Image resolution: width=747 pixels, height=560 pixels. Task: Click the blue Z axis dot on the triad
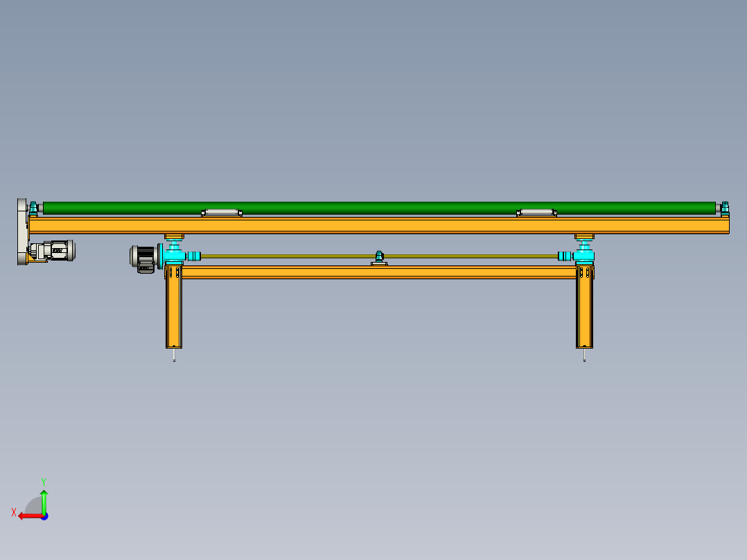tap(45, 516)
